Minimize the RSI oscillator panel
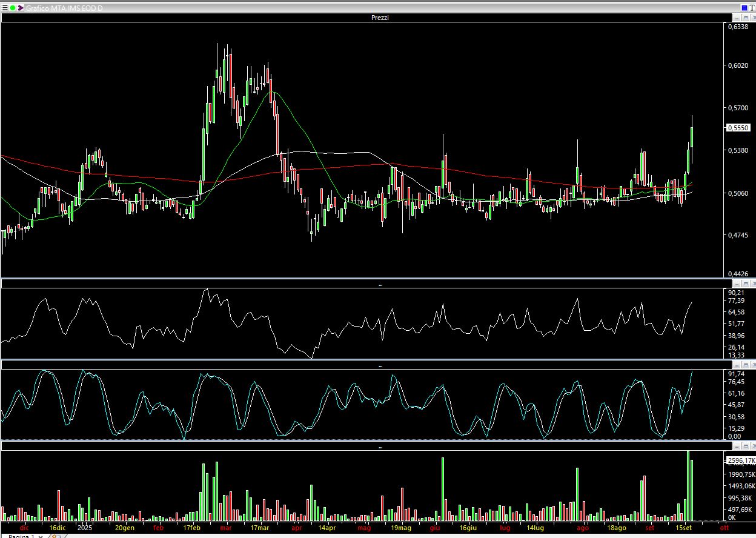 (737, 284)
